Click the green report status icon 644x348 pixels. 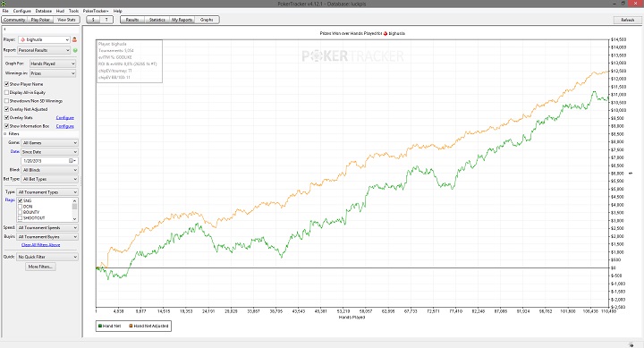tap(75, 50)
